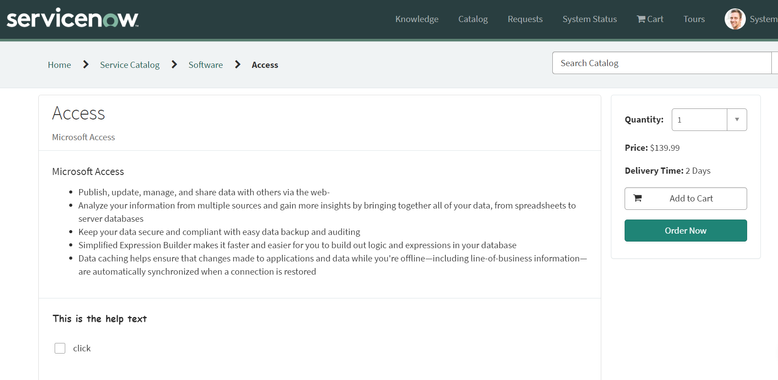Click the price text $139.99
This screenshot has width=778, height=380.
pyautogui.click(x=665, y=147)
